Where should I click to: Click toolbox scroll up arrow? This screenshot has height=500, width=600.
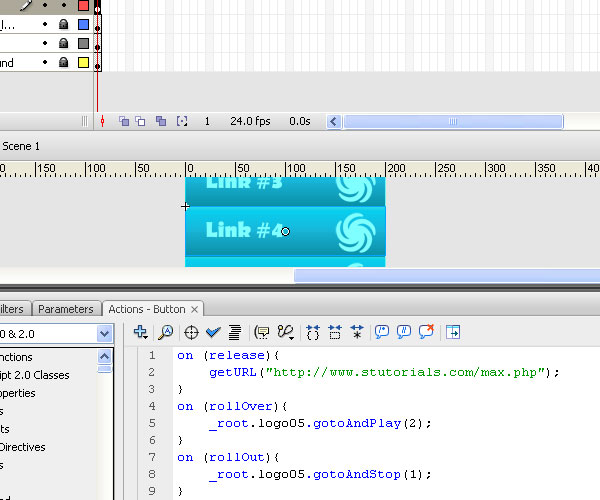pyautogui.click(x=104, y=357)
